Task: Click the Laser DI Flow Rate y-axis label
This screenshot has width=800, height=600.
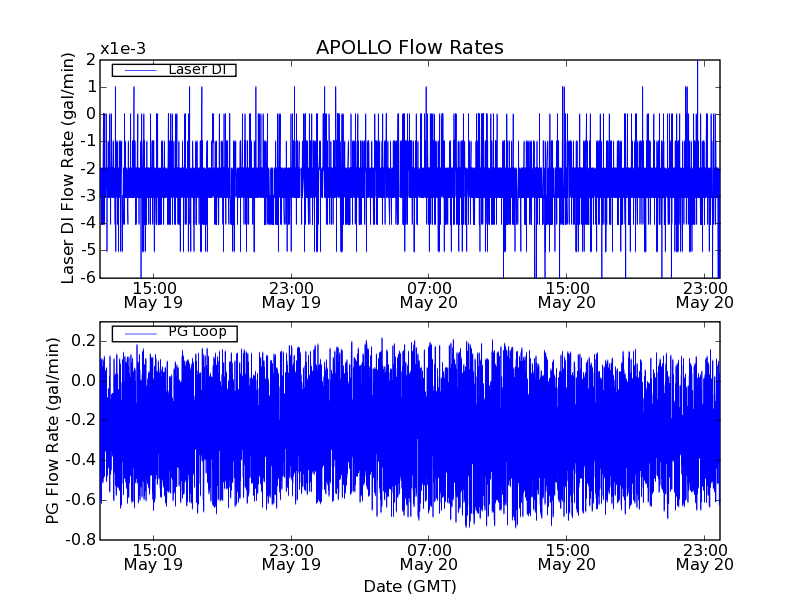Action: [68, 168]
